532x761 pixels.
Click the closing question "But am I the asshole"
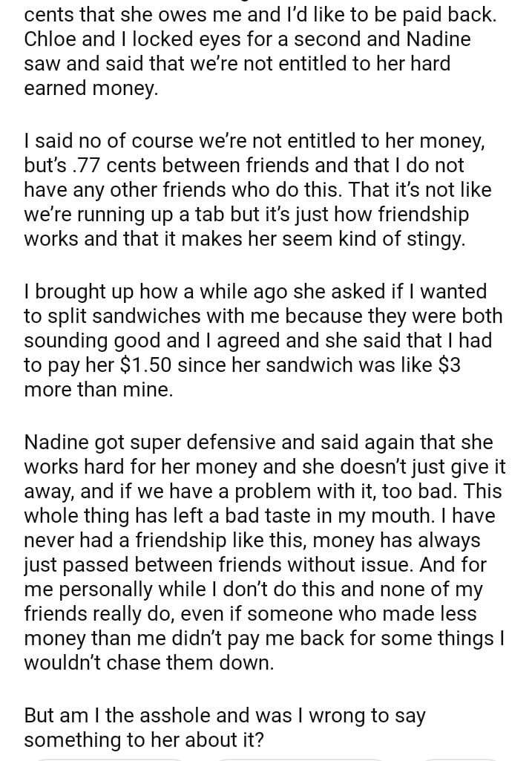pos(223,728)
